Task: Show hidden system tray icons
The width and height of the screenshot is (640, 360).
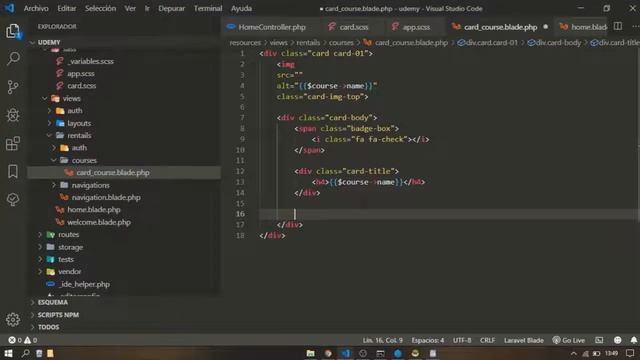Action: coord(573,353)
